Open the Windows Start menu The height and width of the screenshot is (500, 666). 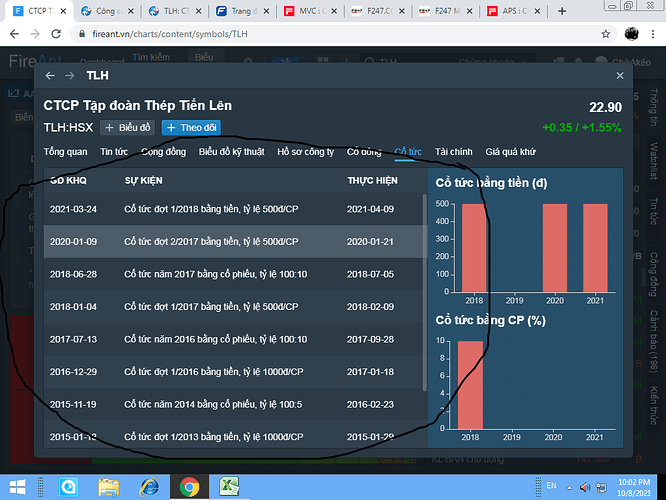pos(17,487)
